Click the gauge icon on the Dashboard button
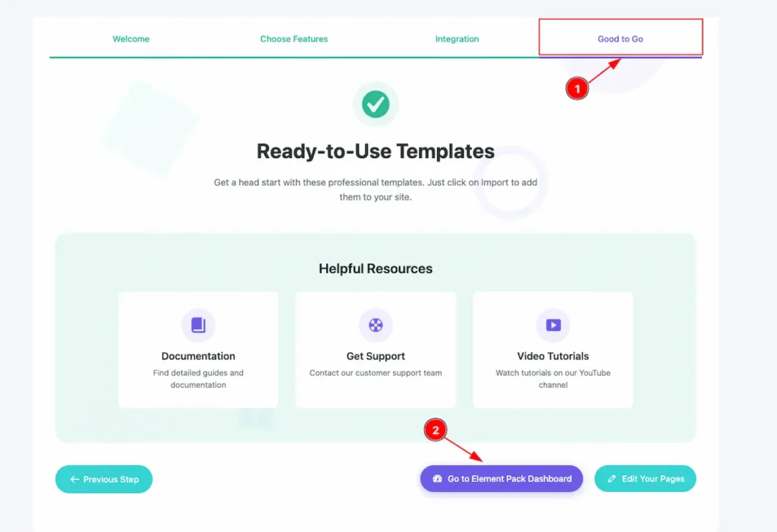 (437, 480)
